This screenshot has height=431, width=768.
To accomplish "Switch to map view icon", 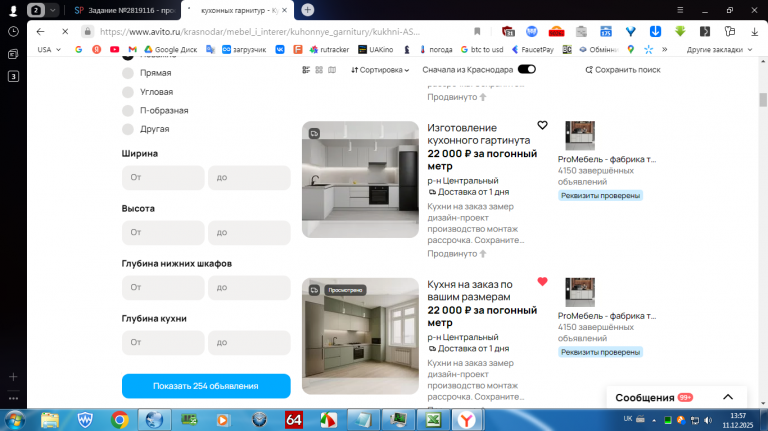I will (332, 70).
